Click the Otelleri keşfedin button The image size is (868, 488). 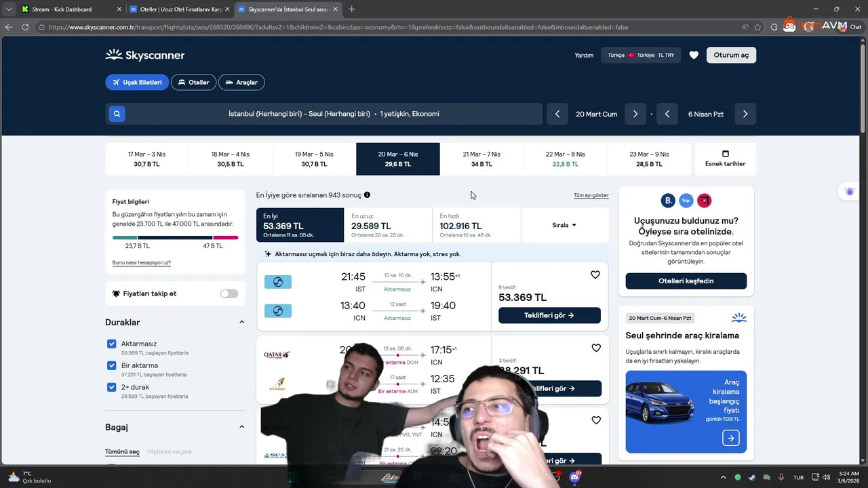pos(686,281)
